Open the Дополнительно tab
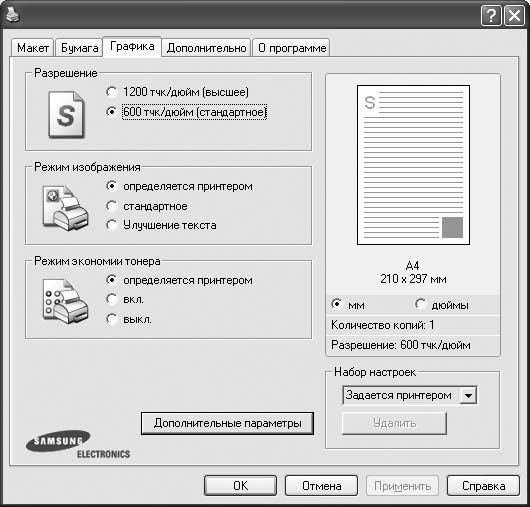Image resolution: width=530 pixels, height=507 pixels. click(206, 48)
